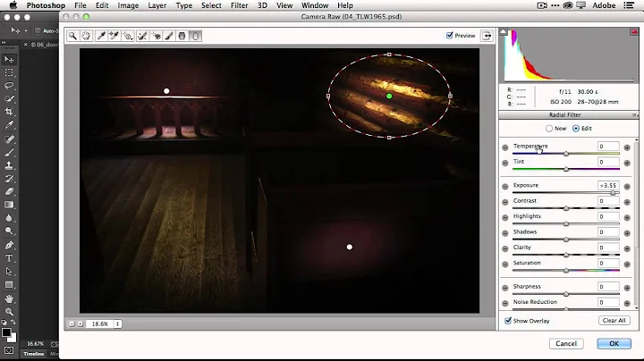The height and width of the screenshot is (361, 644).
Task: Choose the Lasso tool in toolbox
Action: point(9,86)
